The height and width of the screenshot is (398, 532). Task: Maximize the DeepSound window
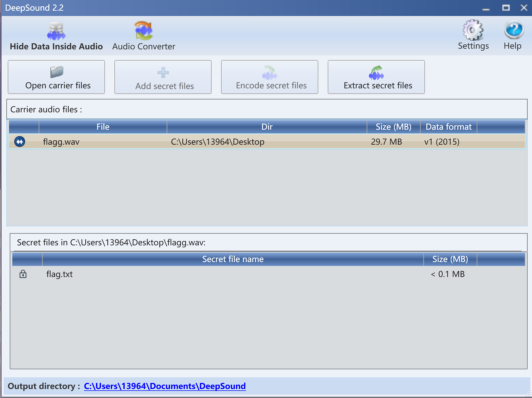point(506,8)
